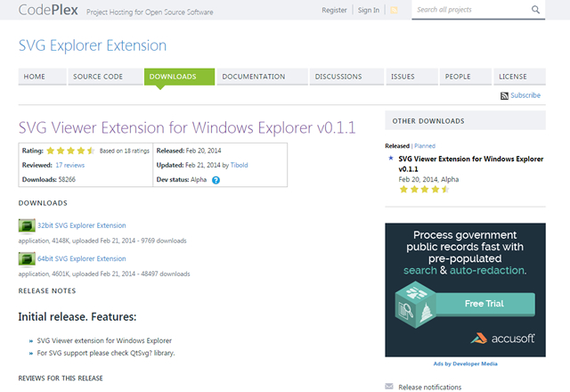Click the Dev status help question icon
Screen dimensions: 570x392
[x=216, y=180]
